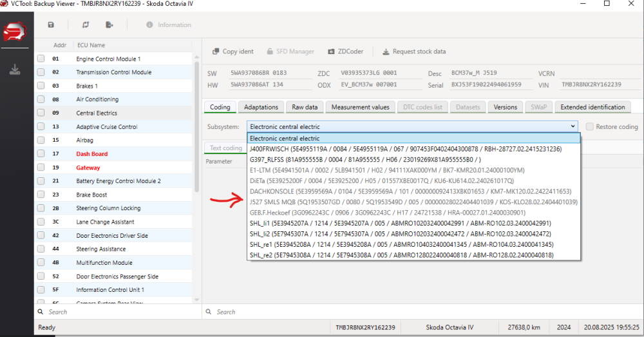
Task: Switch to the Coding tab
Action: point(220,107)
